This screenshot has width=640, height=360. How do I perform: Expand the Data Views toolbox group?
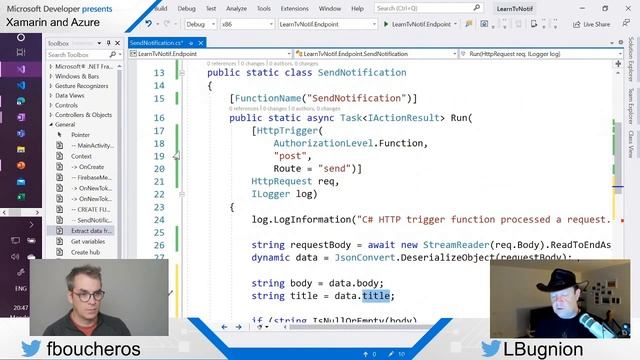coord(51,96)
